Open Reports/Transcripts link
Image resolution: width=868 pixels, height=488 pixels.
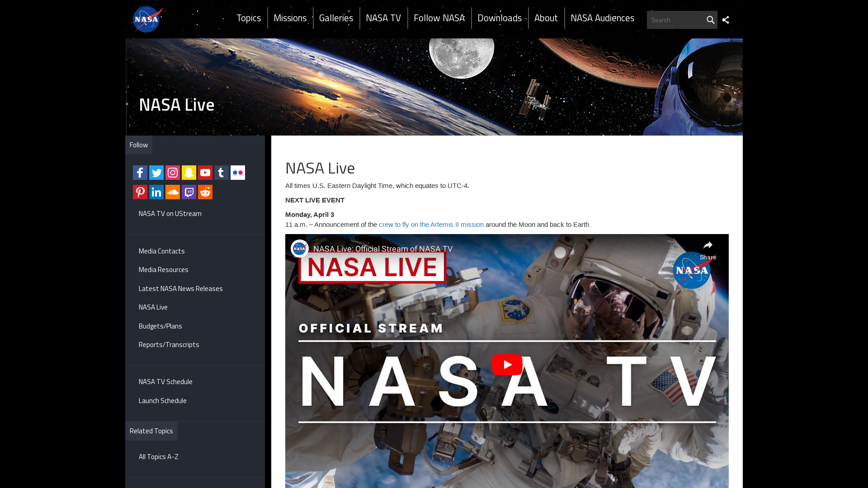click(x=169, y=345)
